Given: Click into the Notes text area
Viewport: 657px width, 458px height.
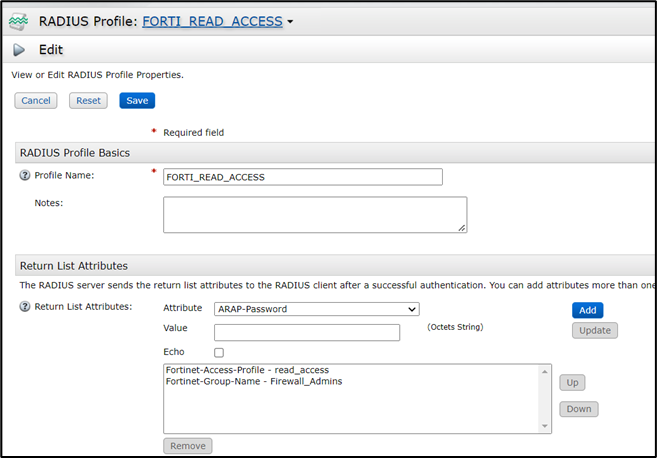Looking at the screenshot, I should pyautogui.click(x=315, y=214).
